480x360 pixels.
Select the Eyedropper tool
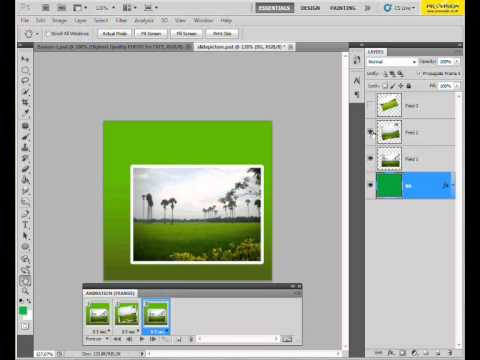pyautogui.click(x=25, y=113)
